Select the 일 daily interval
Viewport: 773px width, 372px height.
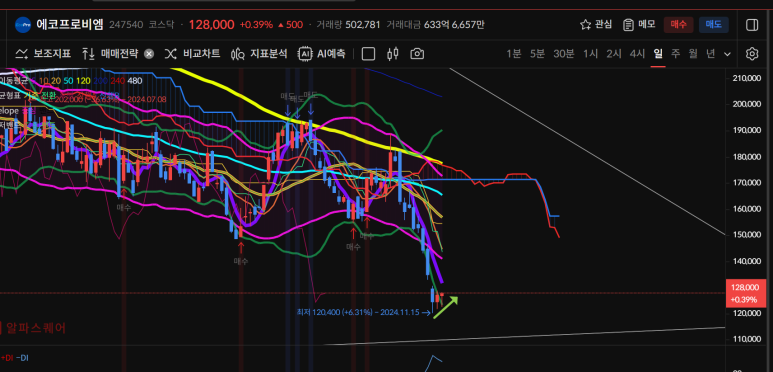coord(658,54)
